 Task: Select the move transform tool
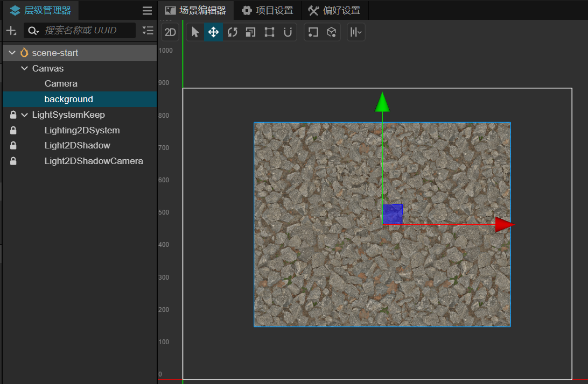213,32
